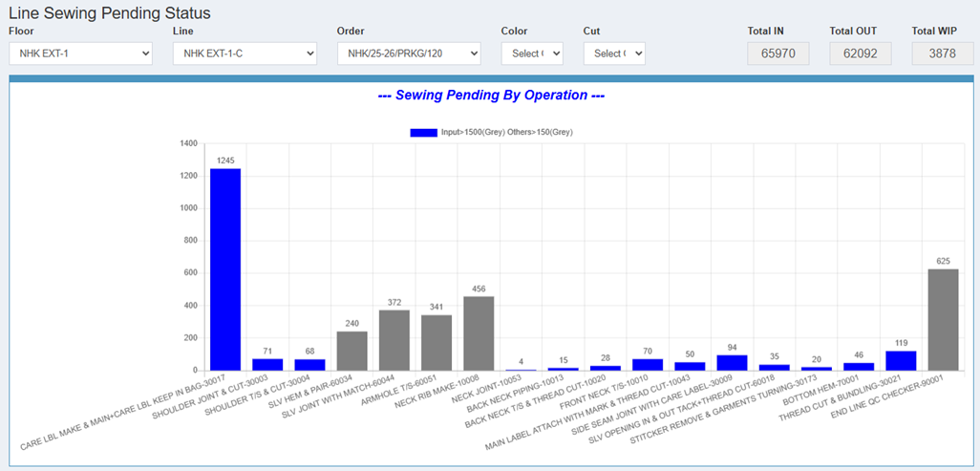Click the grey END LINE QC CHECKER bar at 625

[x=943, y=320]
